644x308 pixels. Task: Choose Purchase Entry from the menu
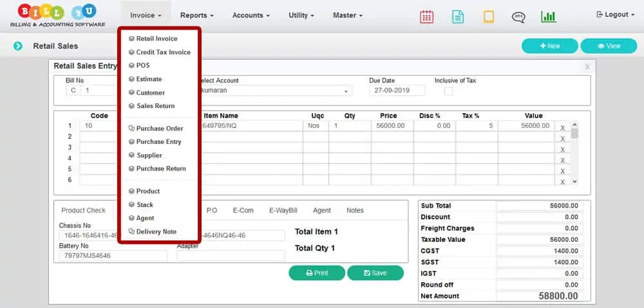155,141
